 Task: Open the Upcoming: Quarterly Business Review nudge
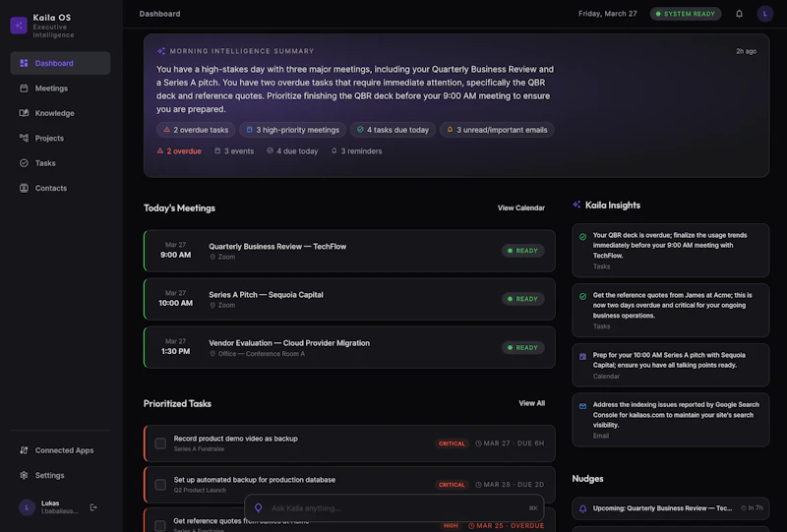[x=671, y=508]
